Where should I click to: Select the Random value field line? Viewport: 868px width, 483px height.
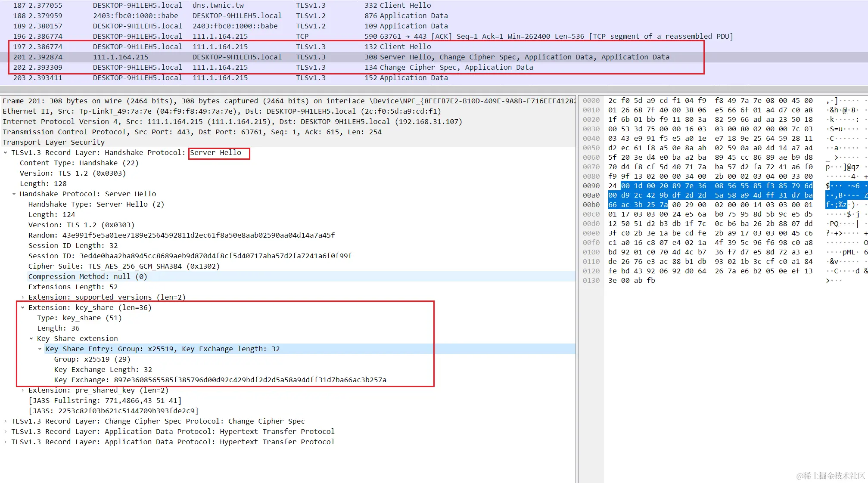tap(181, 235)
